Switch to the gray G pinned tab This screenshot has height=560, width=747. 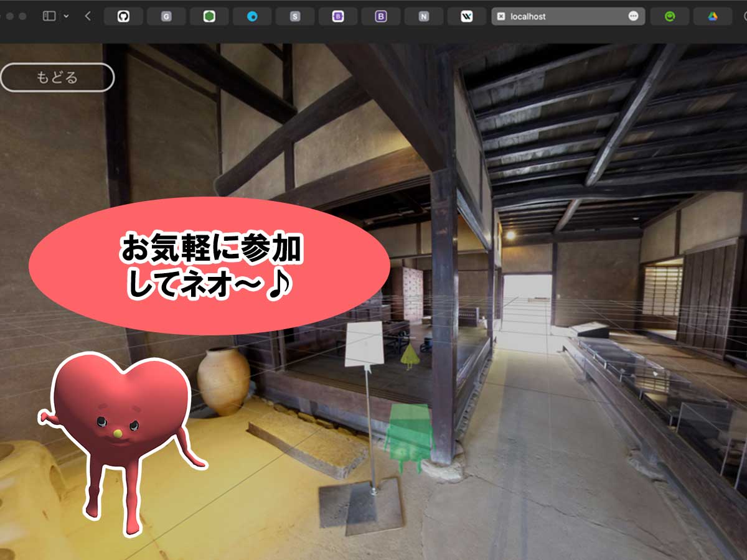click(166, 17)
